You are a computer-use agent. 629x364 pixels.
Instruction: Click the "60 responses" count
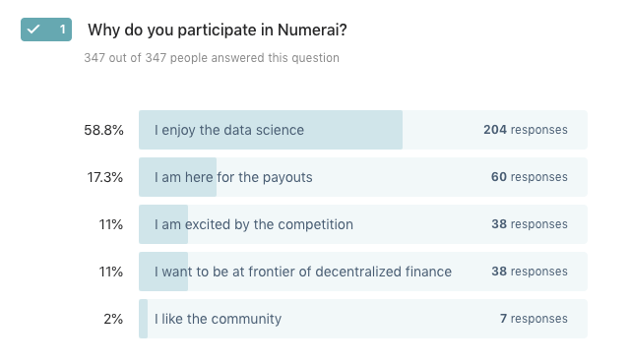pos(530,177)
